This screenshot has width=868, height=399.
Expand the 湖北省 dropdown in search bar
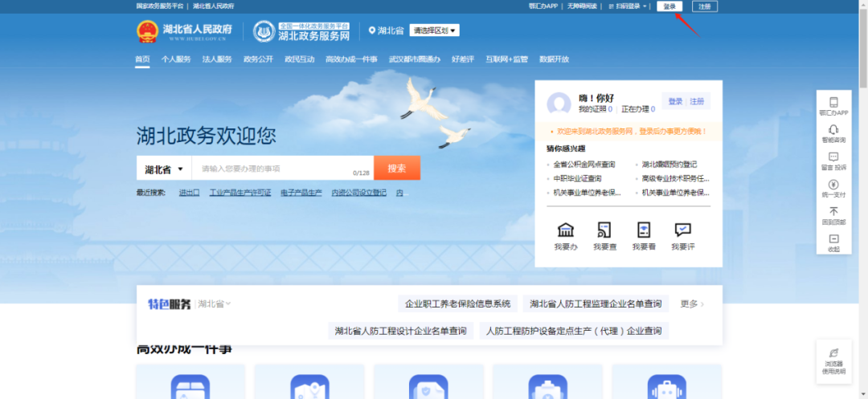point(165,169)
